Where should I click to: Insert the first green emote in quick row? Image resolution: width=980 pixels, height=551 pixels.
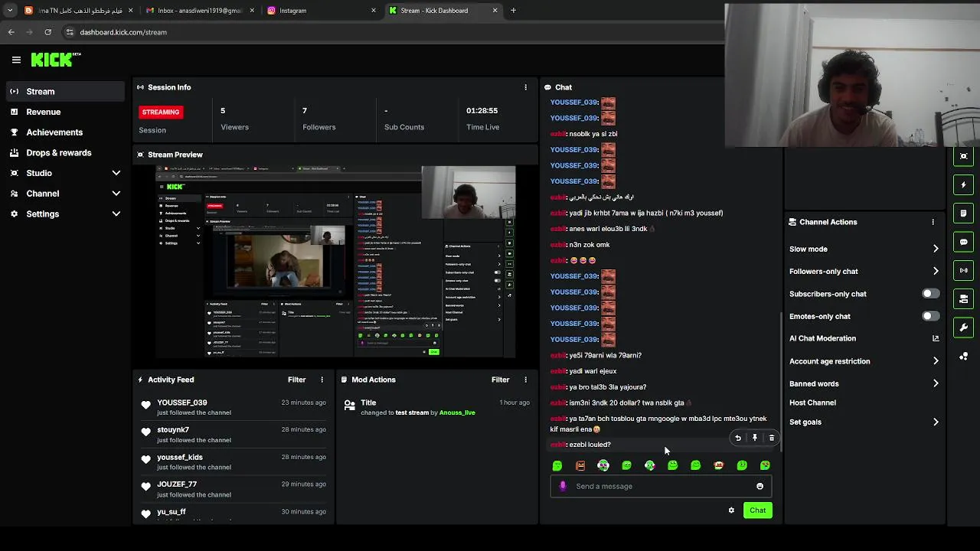point(557,465)
